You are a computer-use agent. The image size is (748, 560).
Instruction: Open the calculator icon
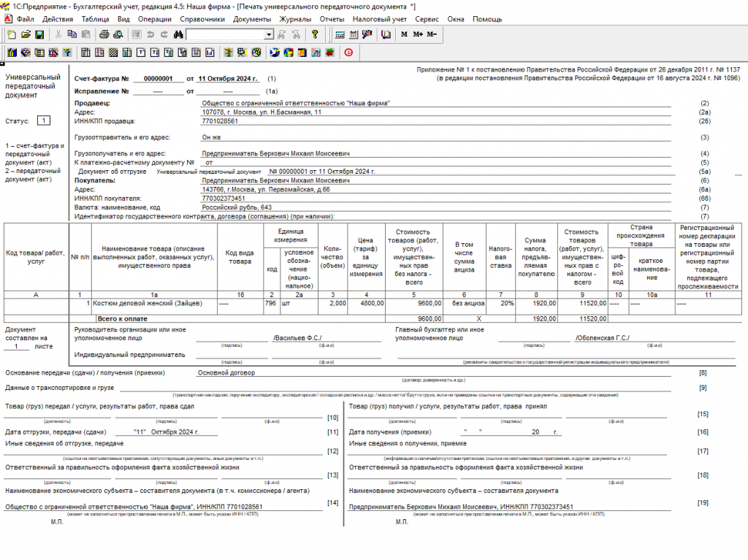(x=340, y=34)
